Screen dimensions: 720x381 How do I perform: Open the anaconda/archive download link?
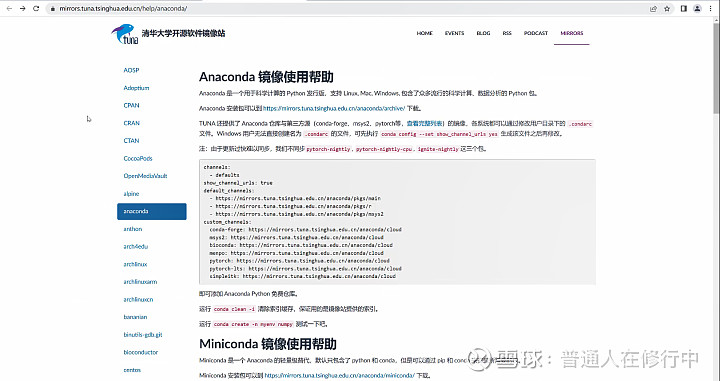coord(334,109)
